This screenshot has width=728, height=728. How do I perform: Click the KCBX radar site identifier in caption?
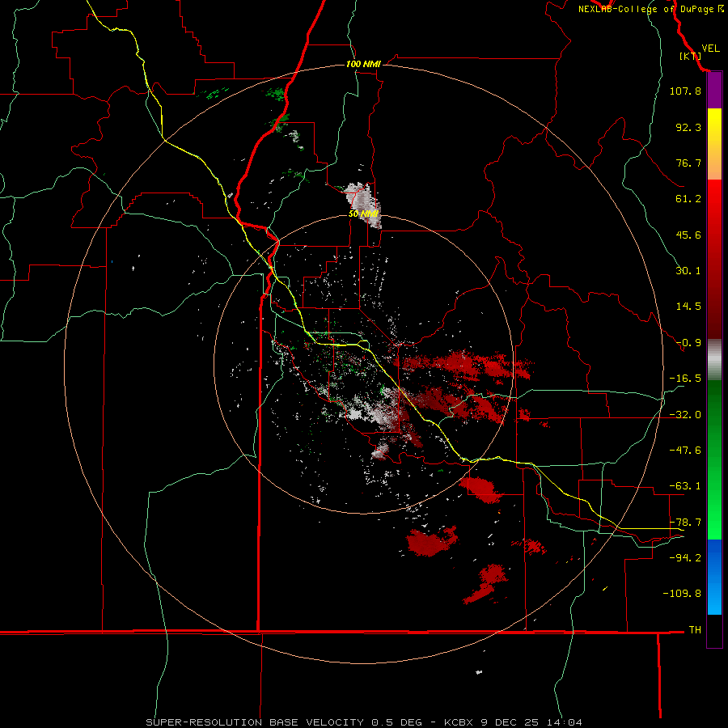click(460, 722)
